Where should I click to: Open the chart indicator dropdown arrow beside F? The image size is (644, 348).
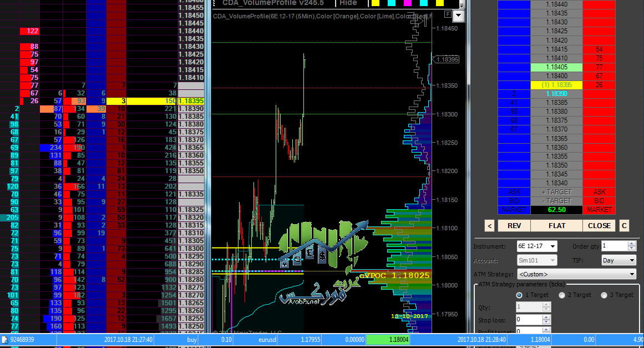(458, 16)
